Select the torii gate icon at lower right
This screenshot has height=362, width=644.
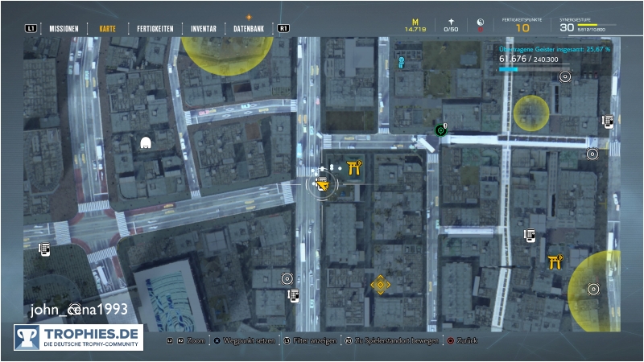[555, 263]
